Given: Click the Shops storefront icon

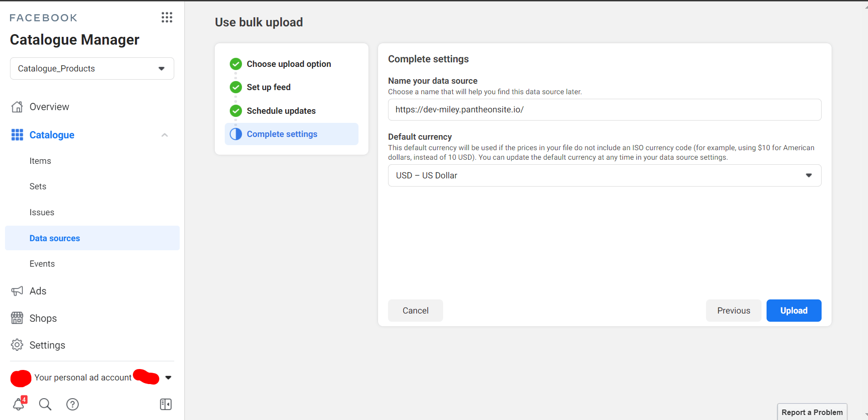Looking at the screenshot, I should click(x=17, y=318).
